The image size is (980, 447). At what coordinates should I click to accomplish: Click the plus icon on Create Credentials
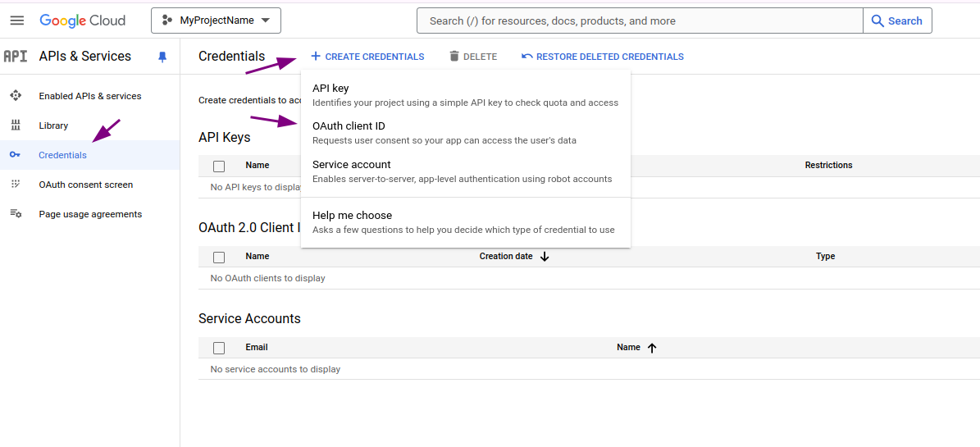pos(316,57)
